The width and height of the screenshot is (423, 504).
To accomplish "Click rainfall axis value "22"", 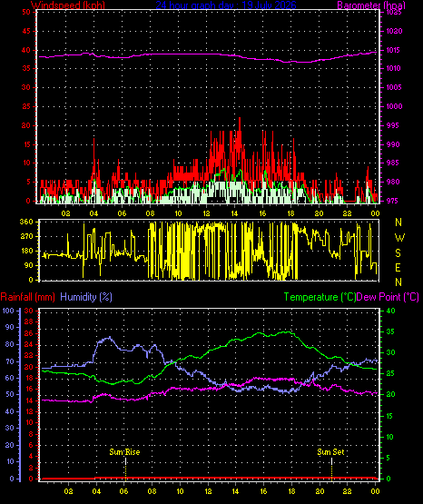I will coord(29,355).
